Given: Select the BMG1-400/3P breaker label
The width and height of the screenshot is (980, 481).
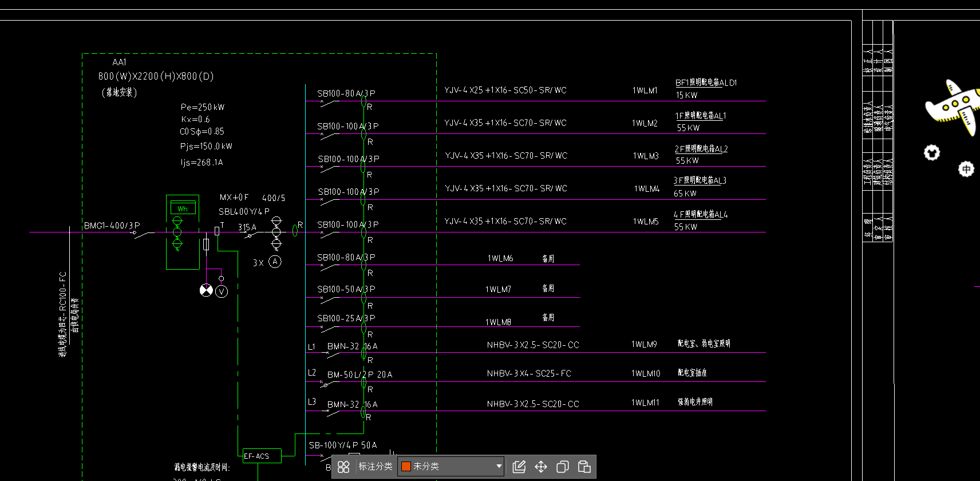Looking at the screenshot, I should click(112, 226).
